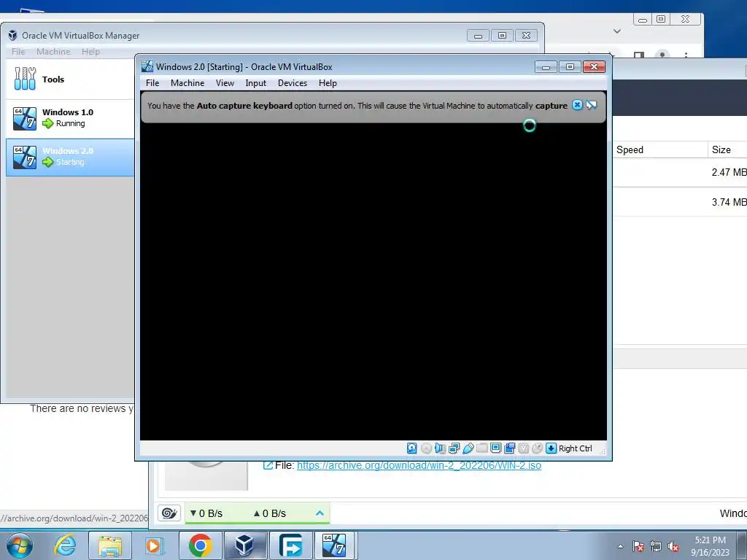
Task: Click the optical disk status icon
Action: pos(426,448)
